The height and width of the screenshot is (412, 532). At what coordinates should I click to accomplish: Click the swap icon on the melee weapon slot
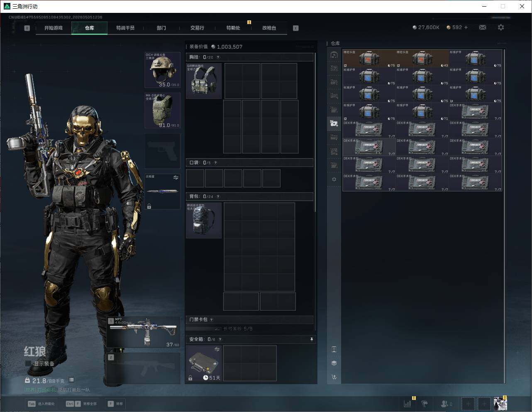tap(176, 178)
